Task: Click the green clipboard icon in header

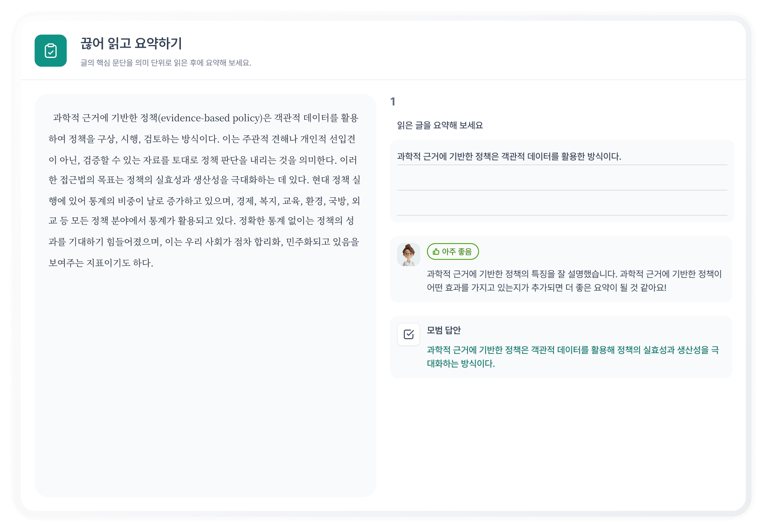Action: (x=50, y=51)
